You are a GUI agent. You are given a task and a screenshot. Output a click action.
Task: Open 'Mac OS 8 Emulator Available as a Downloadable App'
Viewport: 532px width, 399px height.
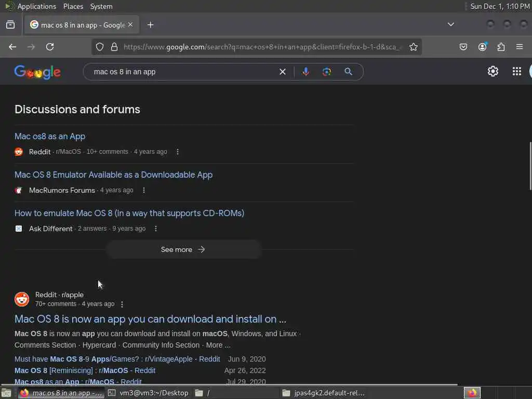point(113,175)
